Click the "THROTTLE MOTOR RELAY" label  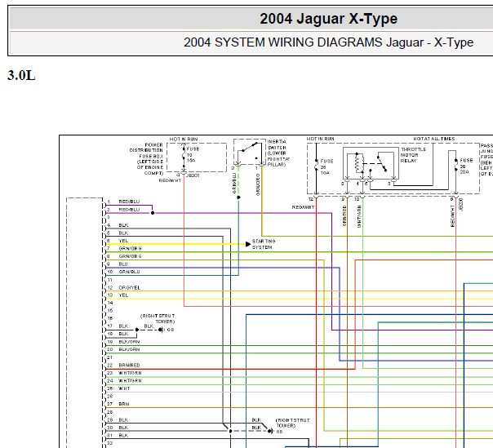413,155
